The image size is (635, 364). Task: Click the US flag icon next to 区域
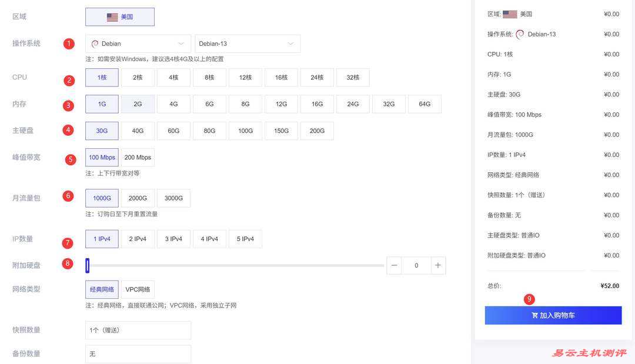112,17
